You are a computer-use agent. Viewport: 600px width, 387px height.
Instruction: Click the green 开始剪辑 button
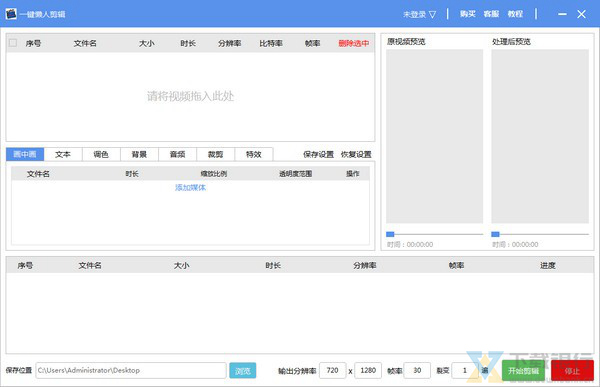pos(523,371)
